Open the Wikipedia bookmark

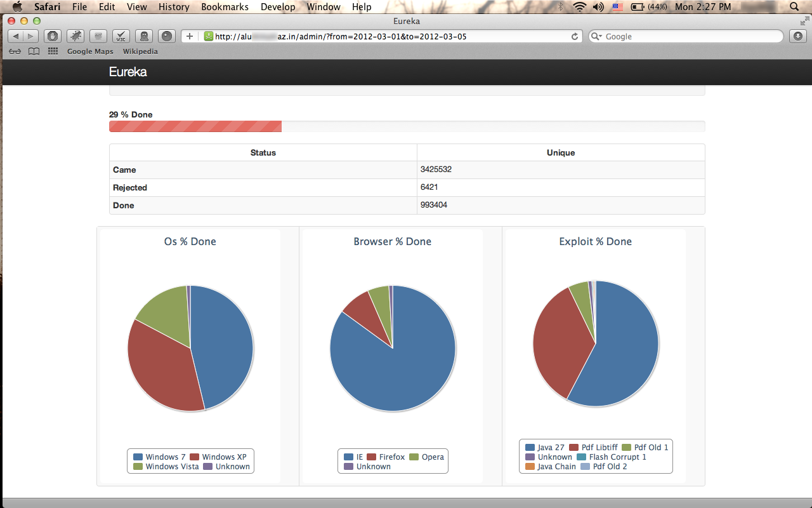[140, 51]
